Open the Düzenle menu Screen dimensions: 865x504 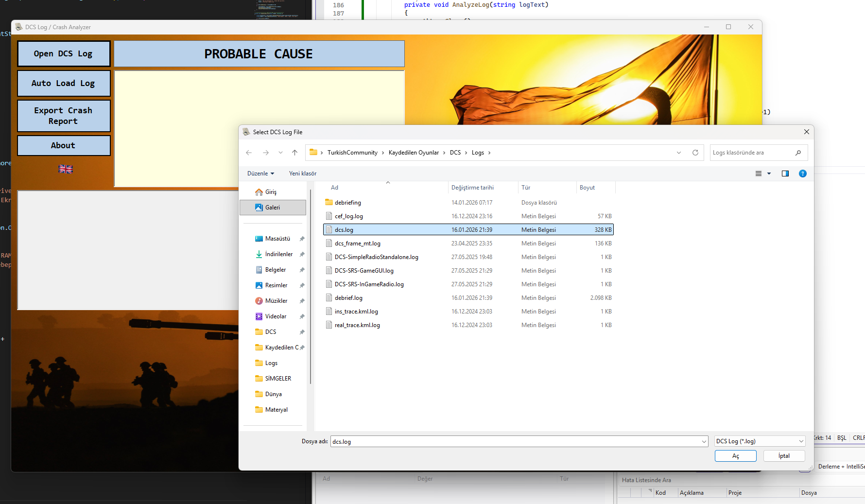[260, 174]
